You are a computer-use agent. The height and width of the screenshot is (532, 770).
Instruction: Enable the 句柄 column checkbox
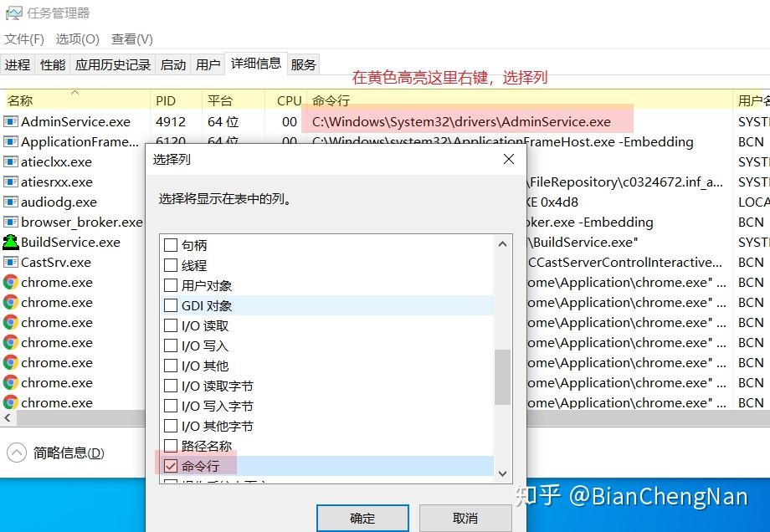(x=172, y=244)
